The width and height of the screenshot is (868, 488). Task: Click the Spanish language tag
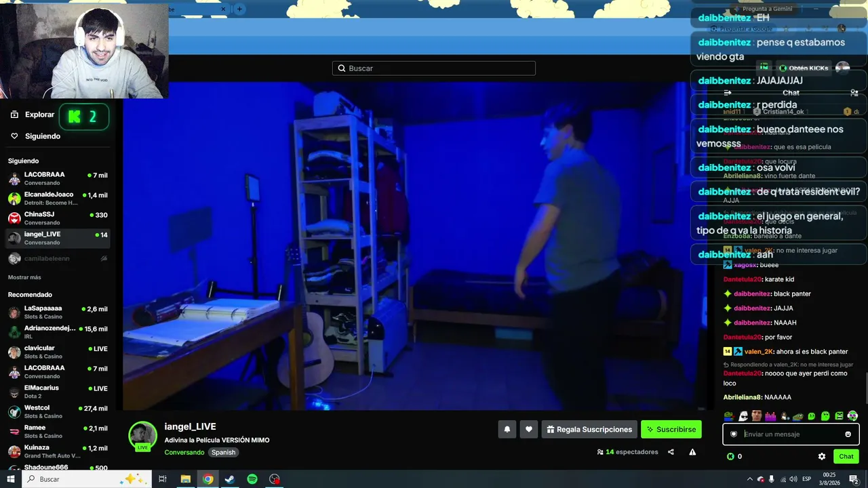click(x=223, y=452)
